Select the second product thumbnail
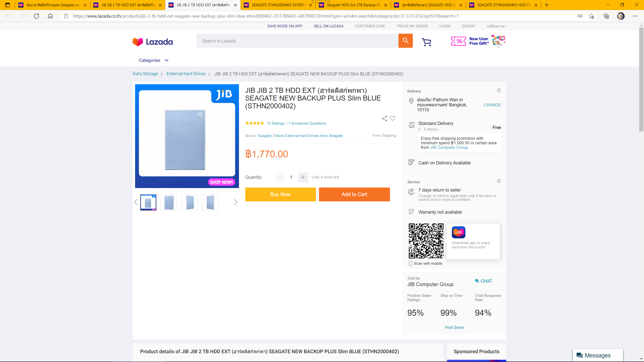This screenshot has height=362, width=644. tap(169, 202)
